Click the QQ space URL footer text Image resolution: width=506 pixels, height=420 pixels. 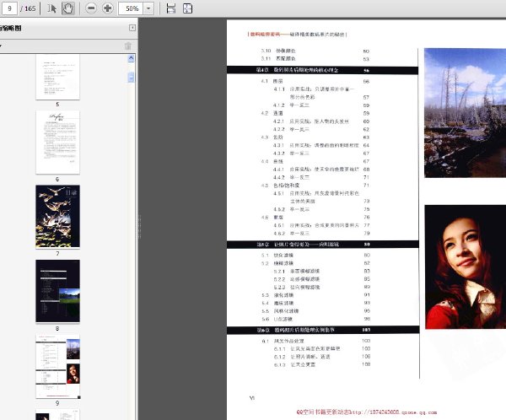[367, 412]
